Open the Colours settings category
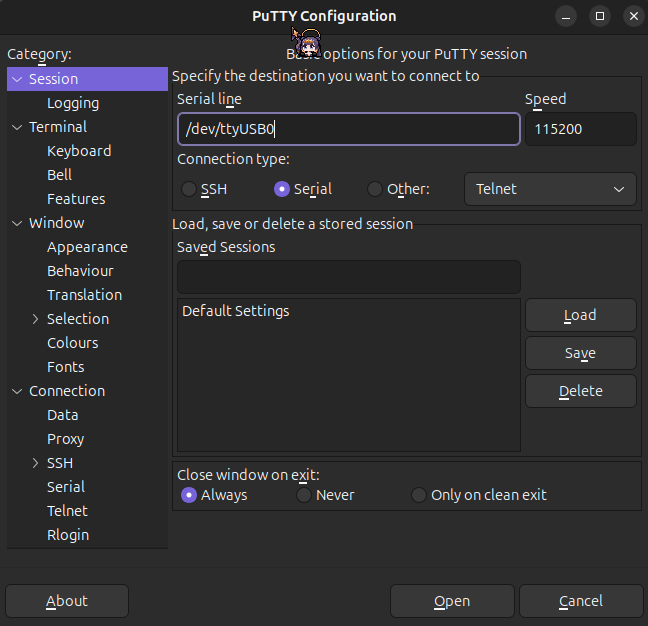648x626 pixels. [x=73, y=343]
